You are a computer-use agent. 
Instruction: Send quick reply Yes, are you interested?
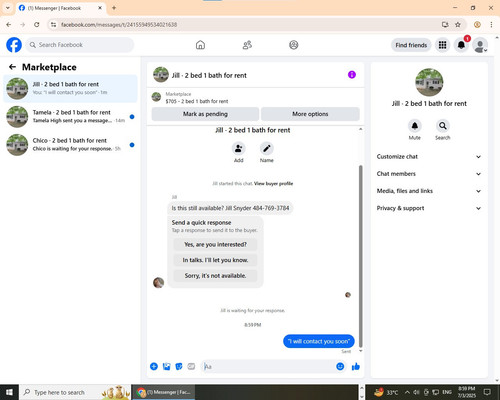[215, 244]
